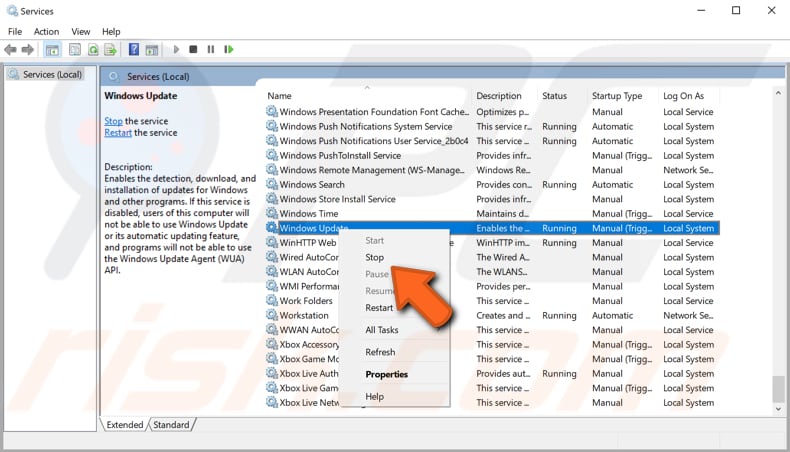Click the vertical scrollbar thumb

[x=778, y=389]
